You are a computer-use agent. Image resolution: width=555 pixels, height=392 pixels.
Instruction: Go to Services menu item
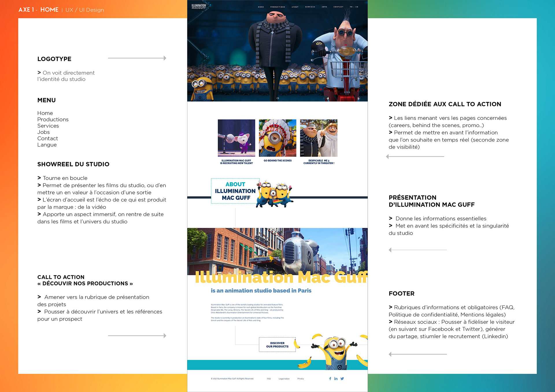pos(310,7)
